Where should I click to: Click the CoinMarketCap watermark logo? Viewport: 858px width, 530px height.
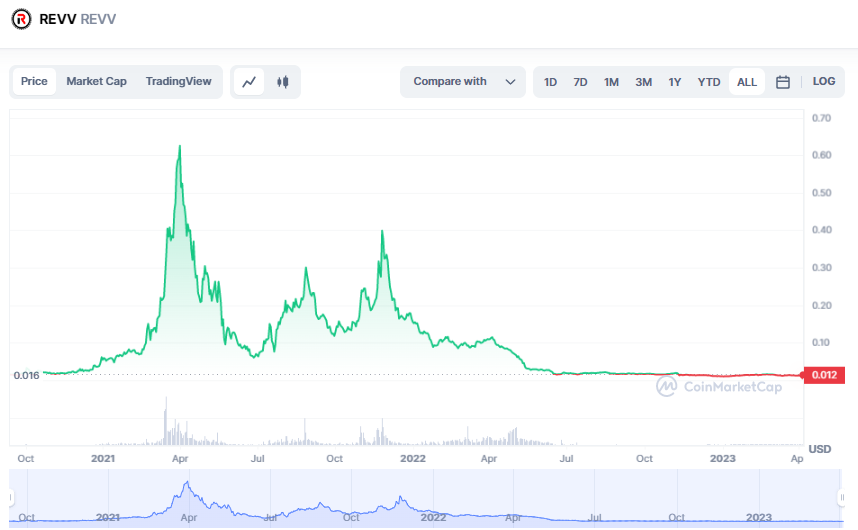[x=718, y=386]
